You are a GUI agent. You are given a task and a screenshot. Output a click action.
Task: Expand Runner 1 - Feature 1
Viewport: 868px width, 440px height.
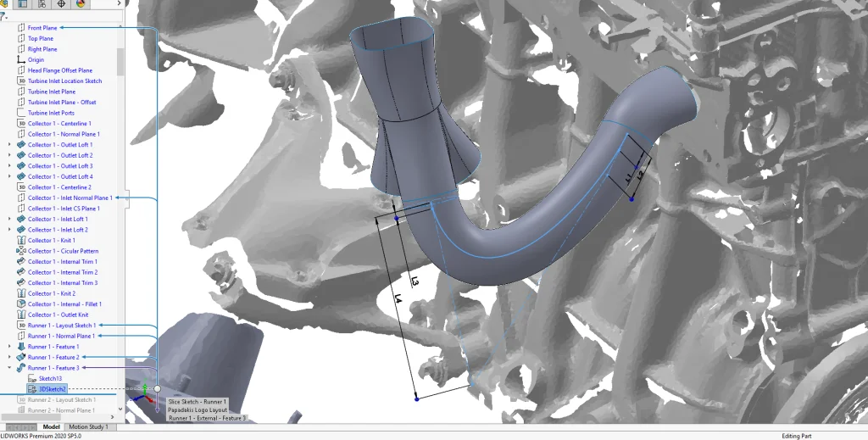(x=9, y=347)
